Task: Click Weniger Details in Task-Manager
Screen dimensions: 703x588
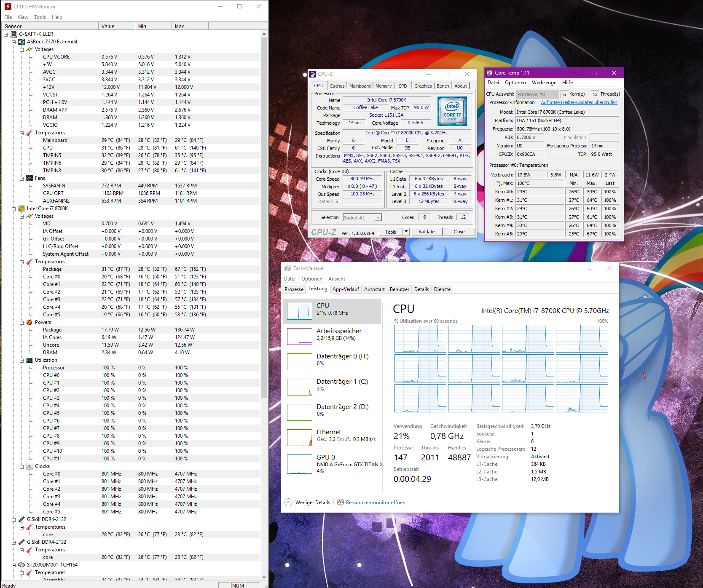Action: 313,502
